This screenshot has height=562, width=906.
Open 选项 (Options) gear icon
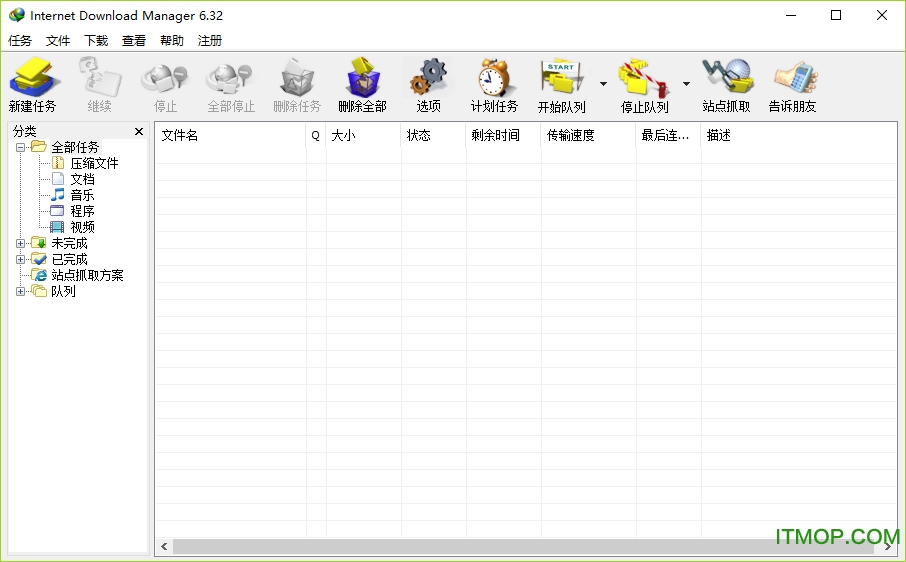428,84
